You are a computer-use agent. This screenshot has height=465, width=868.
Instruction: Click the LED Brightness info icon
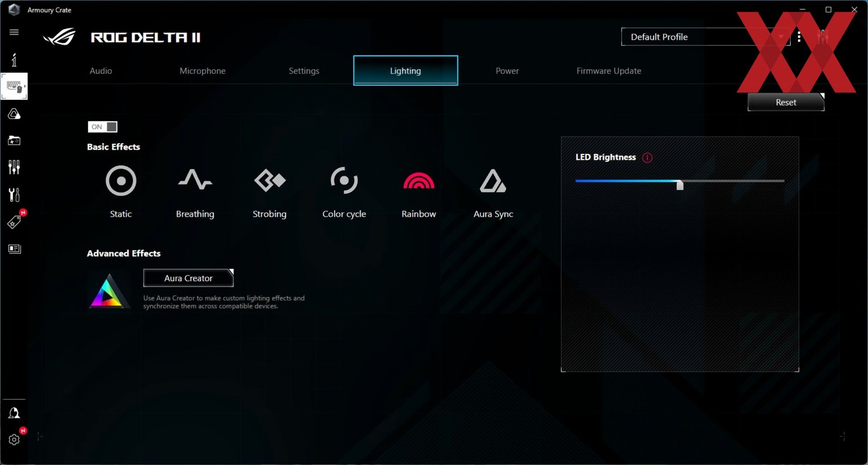click(647, 158)
